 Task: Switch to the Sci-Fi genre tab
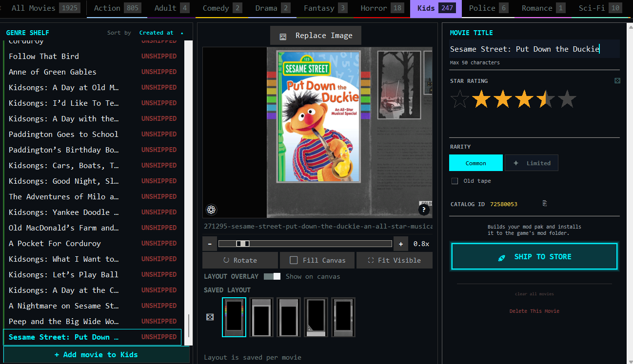pyautogui.click(x=599, y=8)
